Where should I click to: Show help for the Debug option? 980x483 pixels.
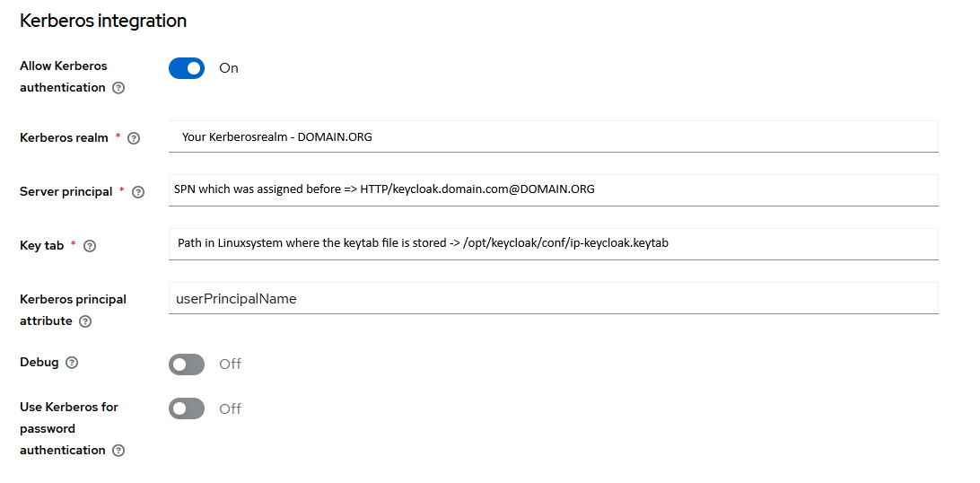pyautogui.click(x=72, y=363)
